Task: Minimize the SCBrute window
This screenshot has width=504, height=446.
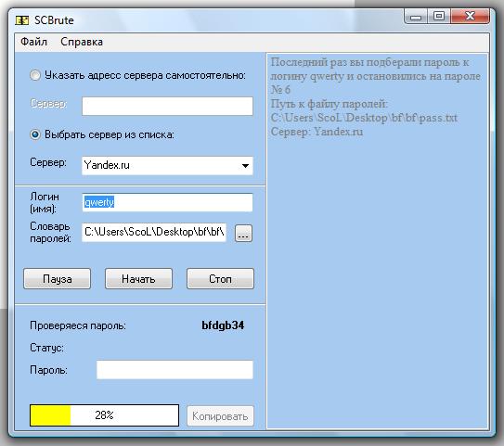Action: point(416,17)
